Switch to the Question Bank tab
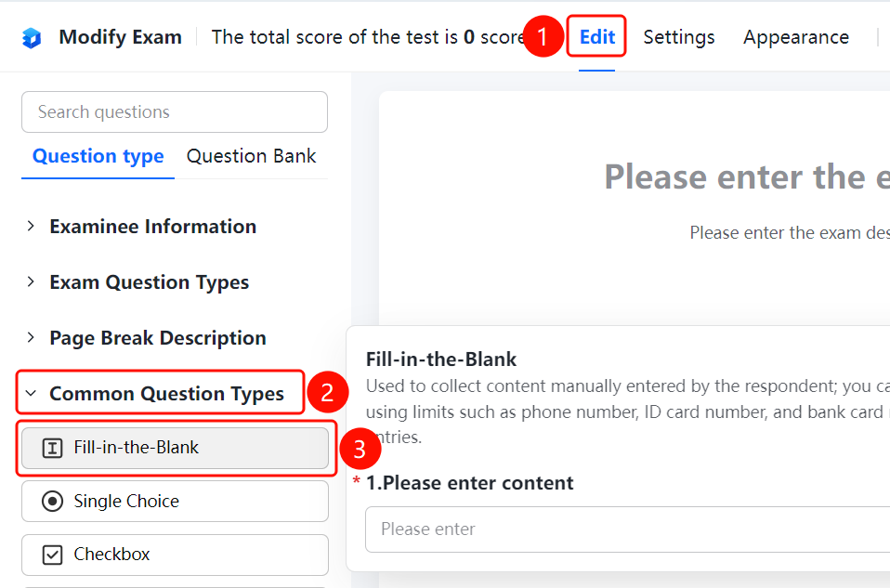 click(252, 156)
